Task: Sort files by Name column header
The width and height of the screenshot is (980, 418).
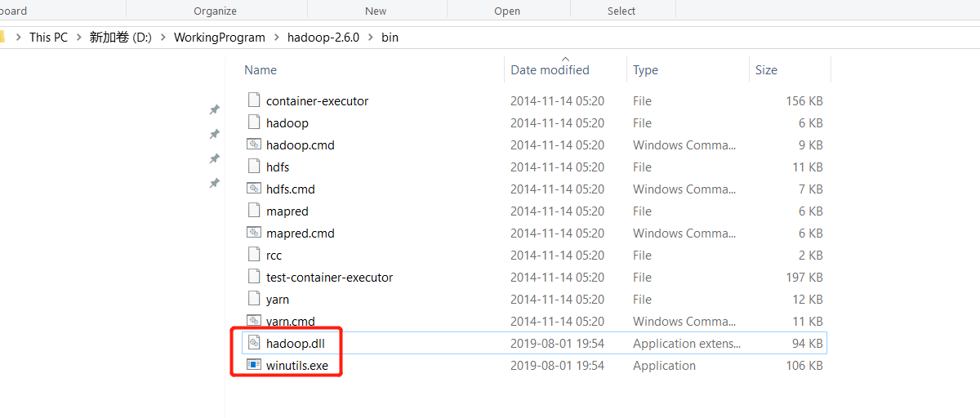Action: click(x=261, y=70)
